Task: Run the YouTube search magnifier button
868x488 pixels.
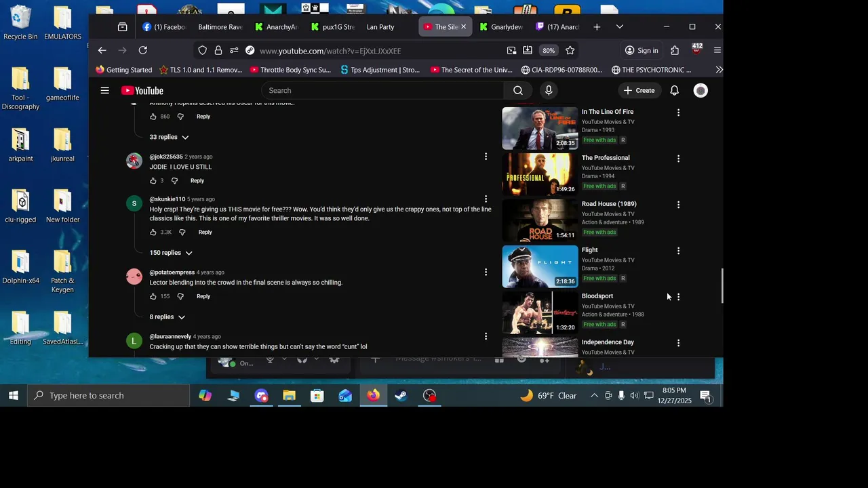Action: point(518,91)
